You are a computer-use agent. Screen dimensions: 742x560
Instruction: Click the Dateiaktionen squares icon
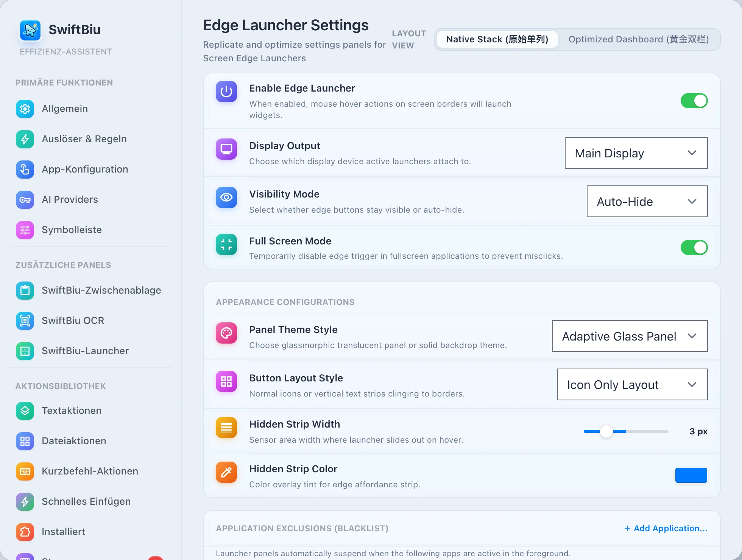[25, 441]
